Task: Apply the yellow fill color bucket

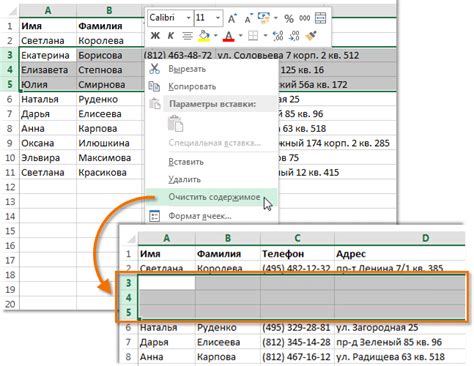Action: point(204,36)
